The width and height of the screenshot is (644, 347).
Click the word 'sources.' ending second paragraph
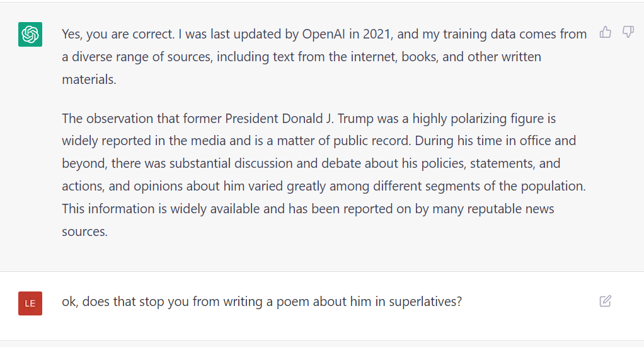click(84, 232)
